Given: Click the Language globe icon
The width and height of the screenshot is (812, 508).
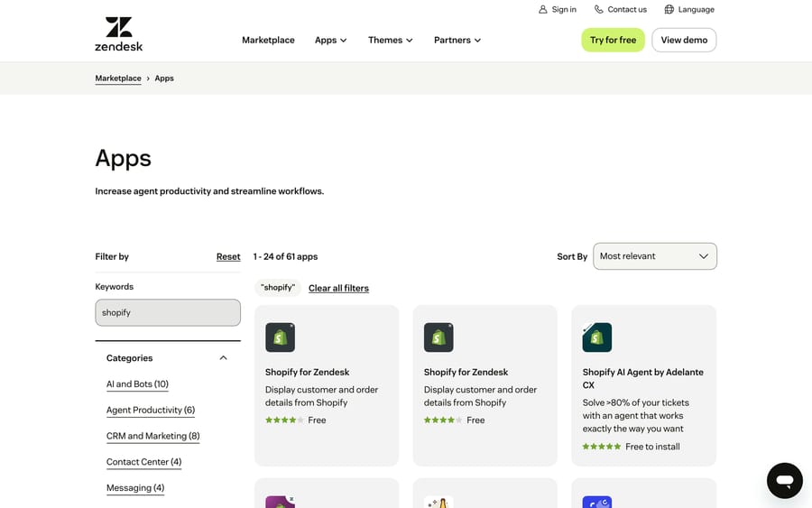Looking at the screenshot, I should point(669,9).
